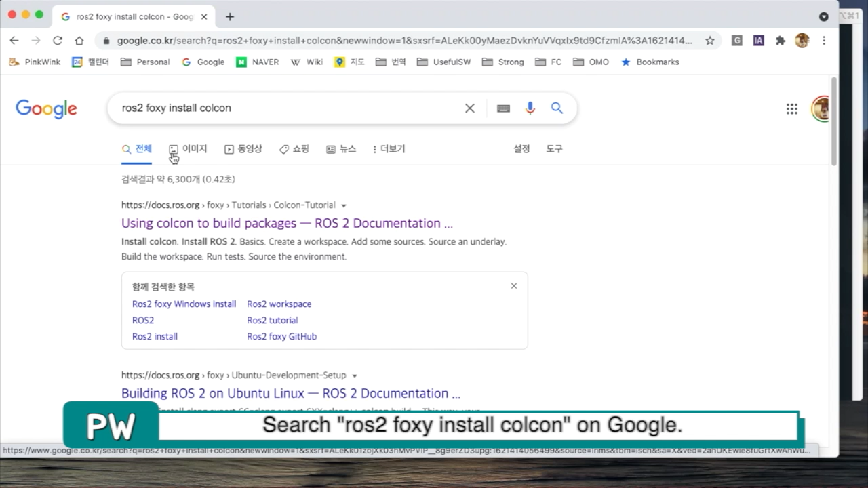868x488 pixels.
Task: Open the Google bookmark
Action: click(203, 62)
